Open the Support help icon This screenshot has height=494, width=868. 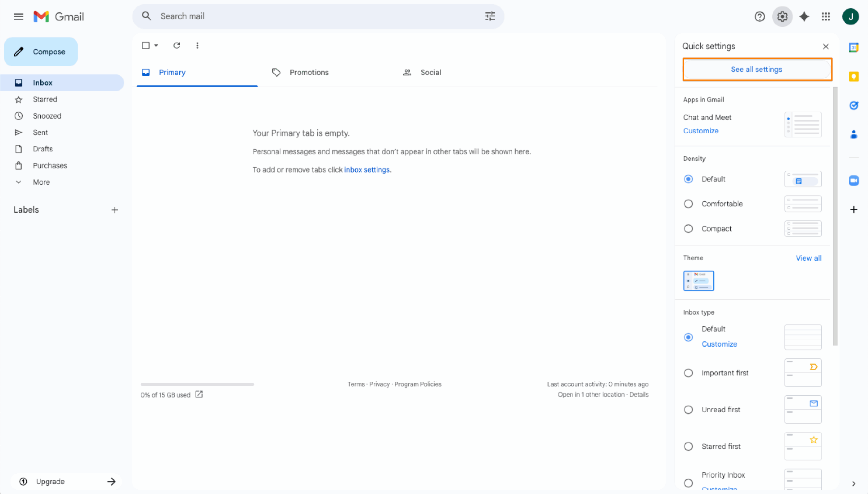(x=759, y=16)
